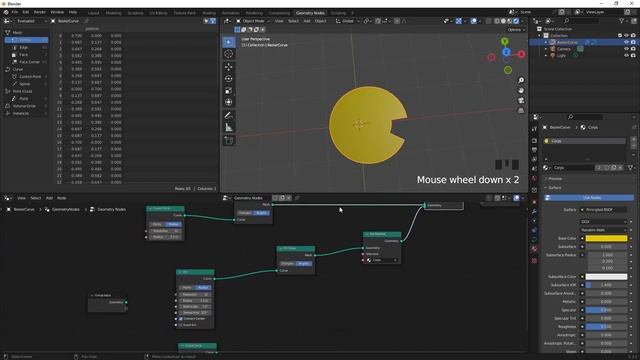The height and width of the screenshot is (360, 640).
Task: Hide Light in viewport via eye icon
Action: click(626, 55)
